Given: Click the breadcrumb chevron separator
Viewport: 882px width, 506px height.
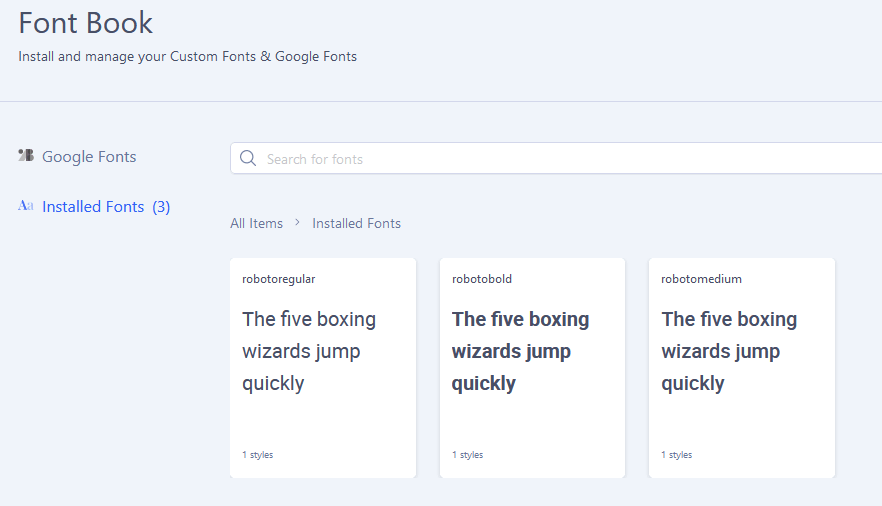Looking at the screenshot, I should pyautogui.click(x=297, y=223).
